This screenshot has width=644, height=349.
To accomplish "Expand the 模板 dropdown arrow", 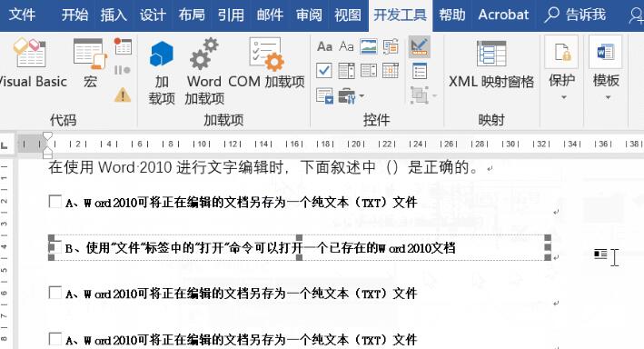I will [x=609, y=97].
